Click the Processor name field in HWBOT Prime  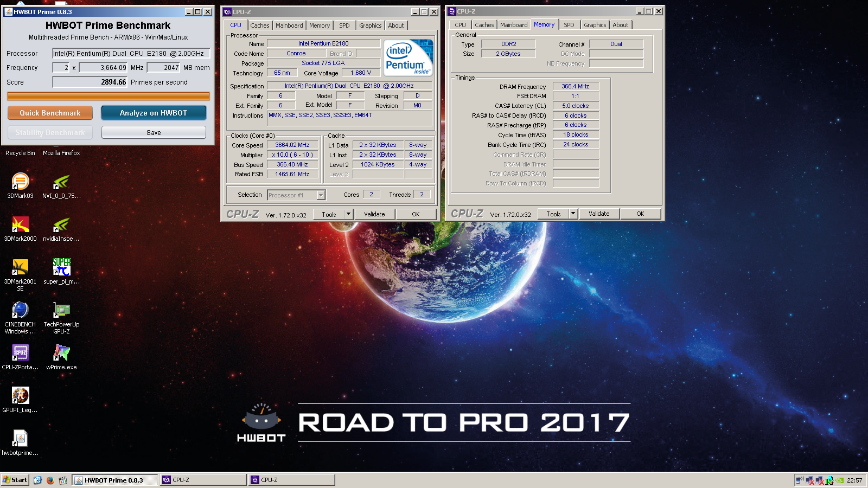(x=131, y=53)
